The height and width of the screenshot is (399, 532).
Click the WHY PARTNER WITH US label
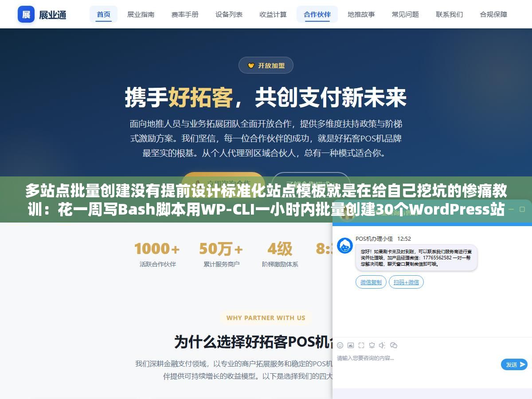coord(266,318)
